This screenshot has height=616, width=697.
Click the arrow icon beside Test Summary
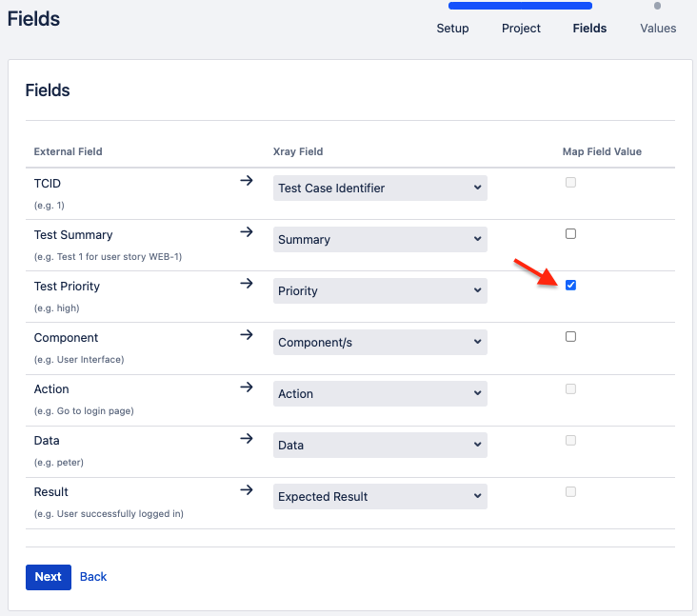tap(247, 232)
